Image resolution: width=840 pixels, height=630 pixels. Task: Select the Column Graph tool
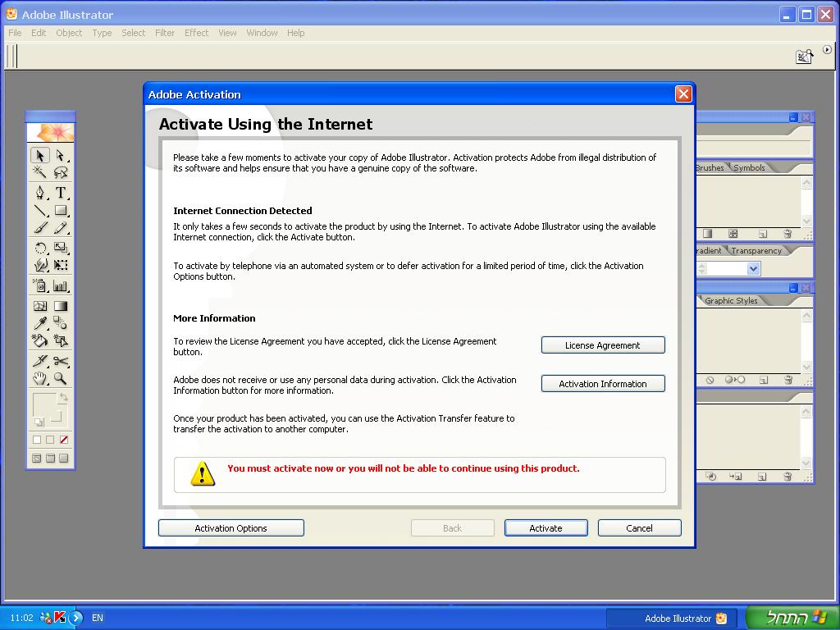[61, 285]
